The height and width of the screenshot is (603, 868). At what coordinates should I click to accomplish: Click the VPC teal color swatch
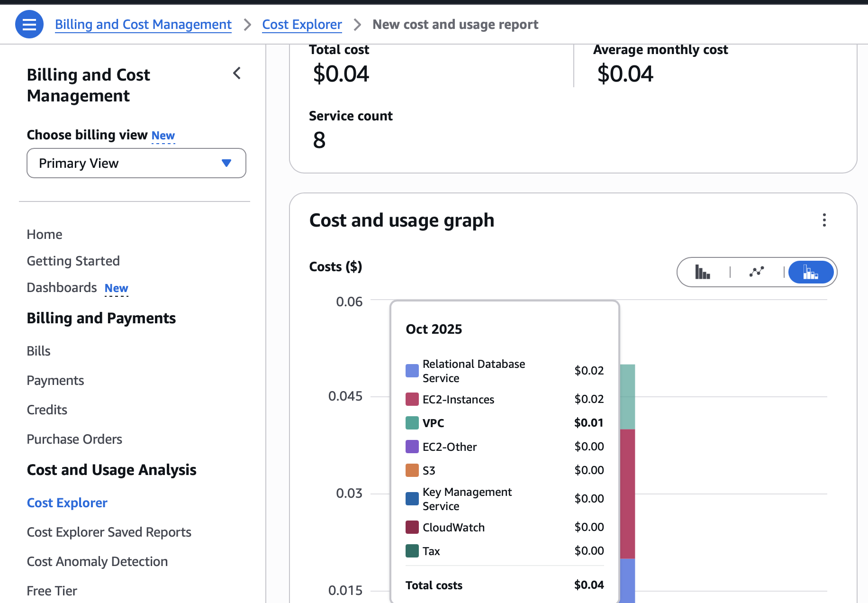[x=412, y=423]
